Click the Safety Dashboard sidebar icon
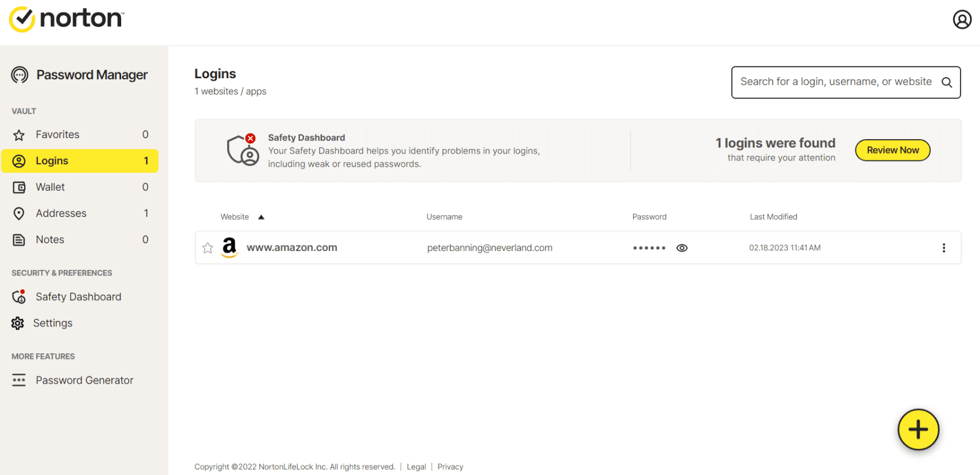980x475 pixels. click(x=19, y=297)
